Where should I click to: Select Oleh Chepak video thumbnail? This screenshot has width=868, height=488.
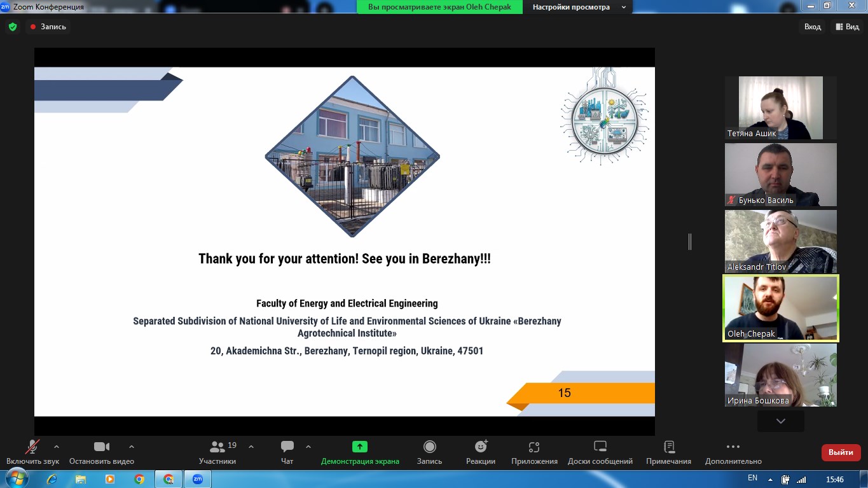pyautogui.click(x=781, y=309)
